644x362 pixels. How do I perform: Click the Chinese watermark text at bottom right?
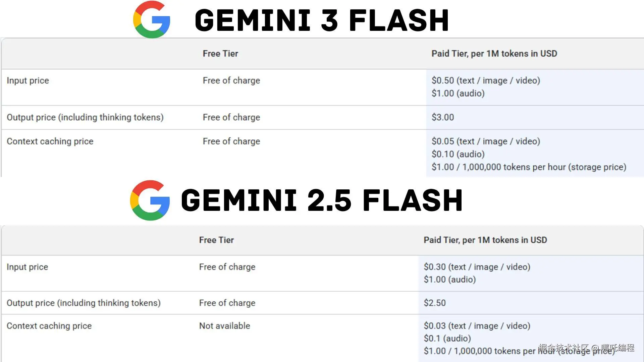586,348
